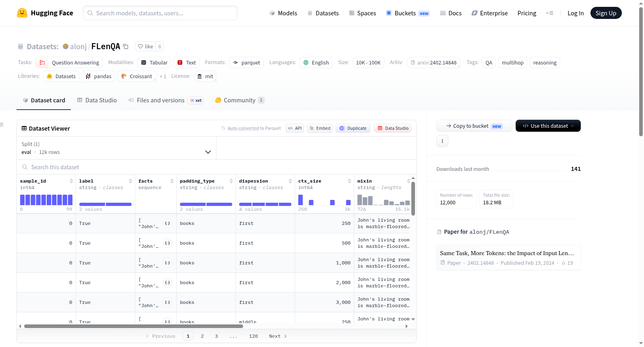
Task: Expand facts JSON icon in 500 row
Action: [167, 243]
